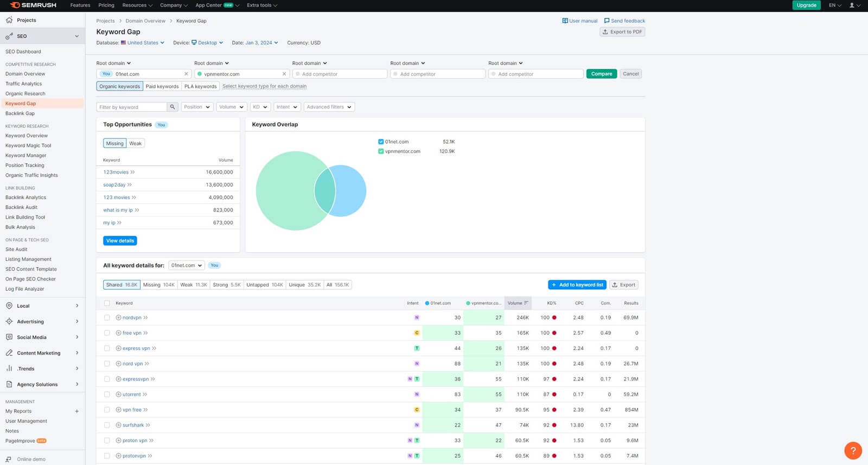Open the Agency Solutions icon
This screenshot has width=868, height=465.
tap(9, 384)
